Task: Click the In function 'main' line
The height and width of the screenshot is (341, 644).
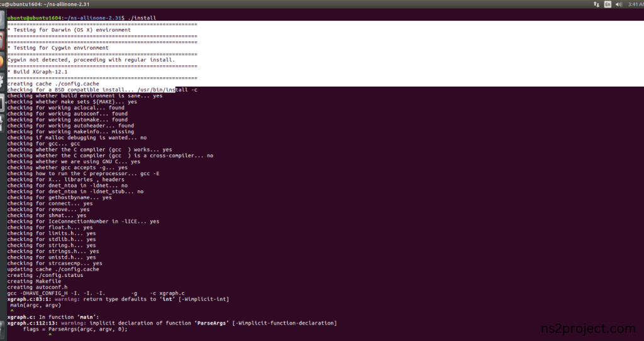Action: pos(53,317)
